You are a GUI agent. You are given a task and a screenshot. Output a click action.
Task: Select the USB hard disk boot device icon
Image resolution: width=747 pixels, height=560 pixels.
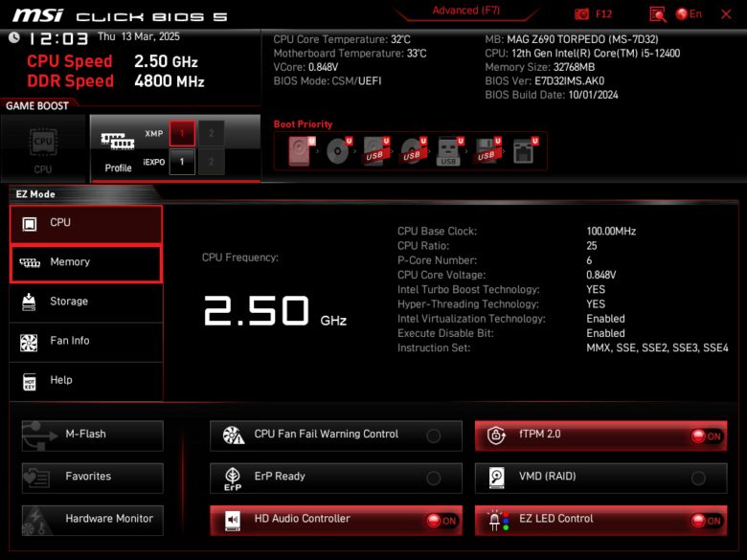(x=375, y=150)
